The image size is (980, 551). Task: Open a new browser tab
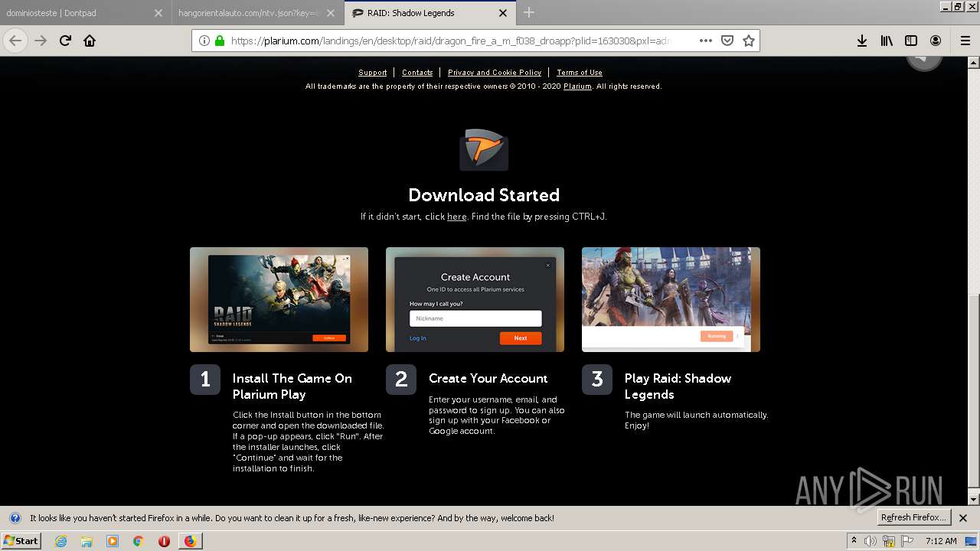click(x=529, y=12)
